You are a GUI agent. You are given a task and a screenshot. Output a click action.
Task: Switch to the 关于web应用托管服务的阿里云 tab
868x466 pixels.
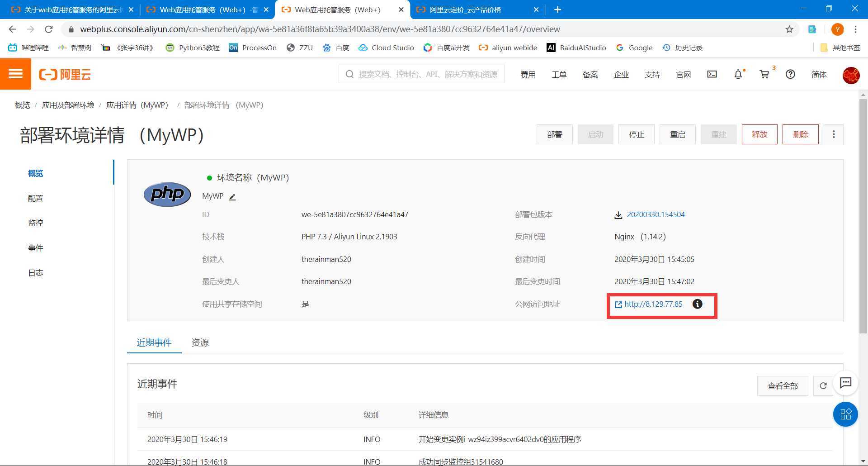coord(71,10)
